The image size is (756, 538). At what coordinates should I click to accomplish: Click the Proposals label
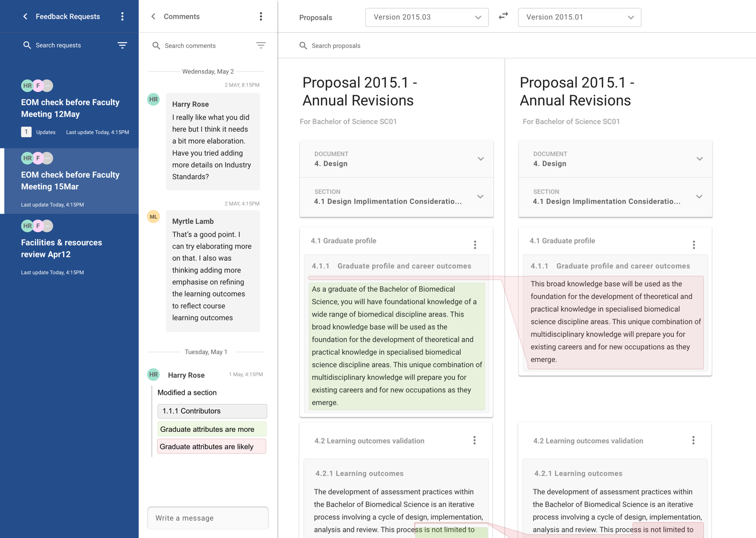pos(316,18)
